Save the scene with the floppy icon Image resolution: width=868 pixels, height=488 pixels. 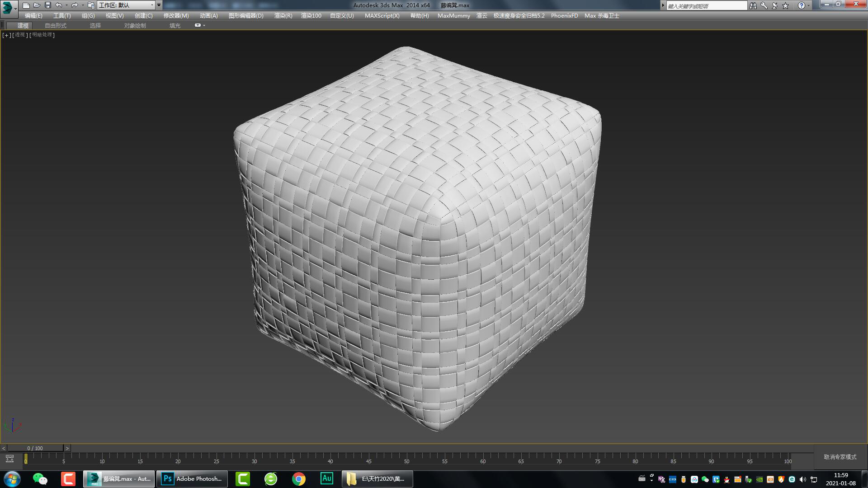click(47, 5)
